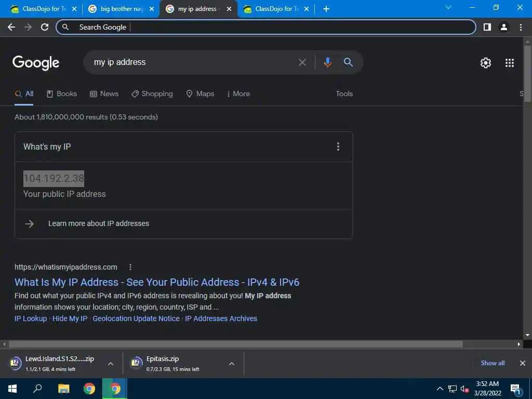Select the Books results tab
532x399 pixels.
tap(62, 94)
